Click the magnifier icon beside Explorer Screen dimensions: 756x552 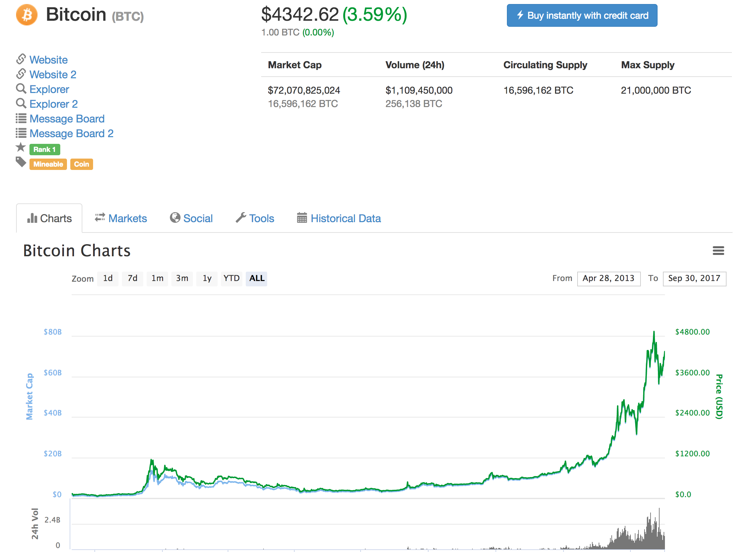pyautogui.click(x=21, y=88)
